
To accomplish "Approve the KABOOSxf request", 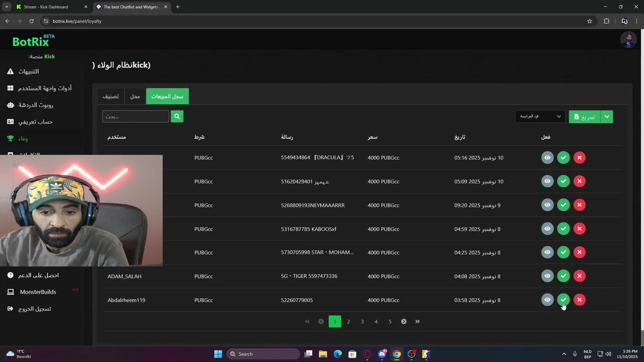I will coord(563,228).
